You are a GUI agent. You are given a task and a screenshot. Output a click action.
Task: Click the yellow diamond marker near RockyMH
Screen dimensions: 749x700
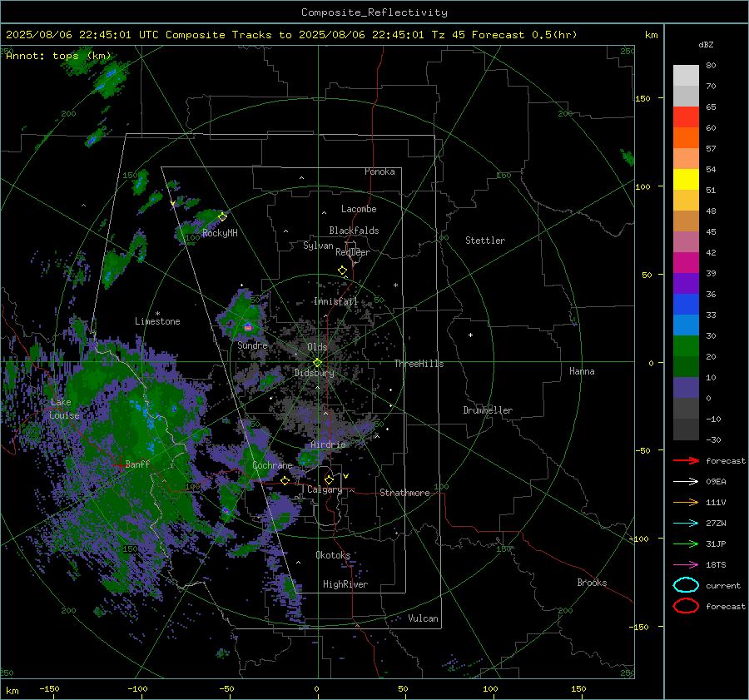click(x=222, y=216)
